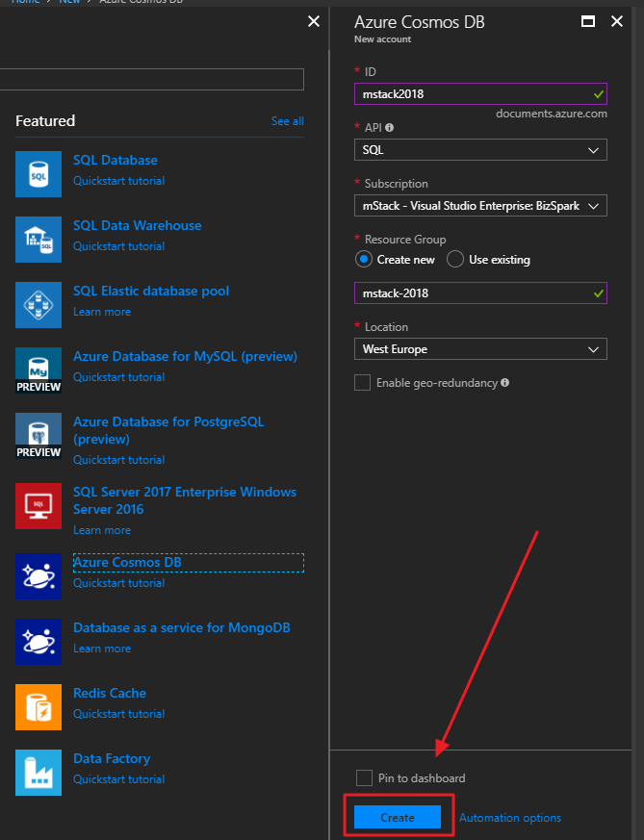The width and height of the screenshot is (644, 840).
Task: Click the Data Factory icon
Action: (x=39, y=772)
